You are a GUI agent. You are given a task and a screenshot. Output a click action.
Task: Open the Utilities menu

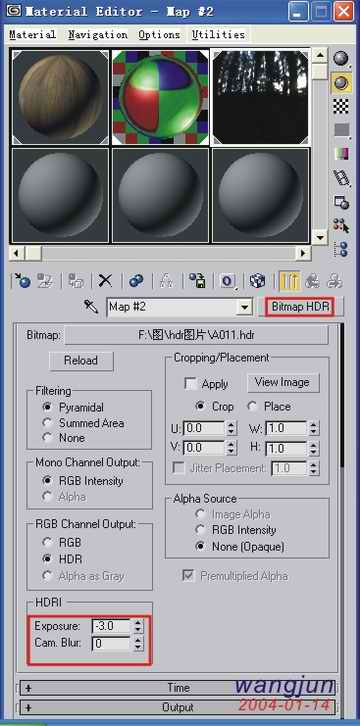click(218, 35)
